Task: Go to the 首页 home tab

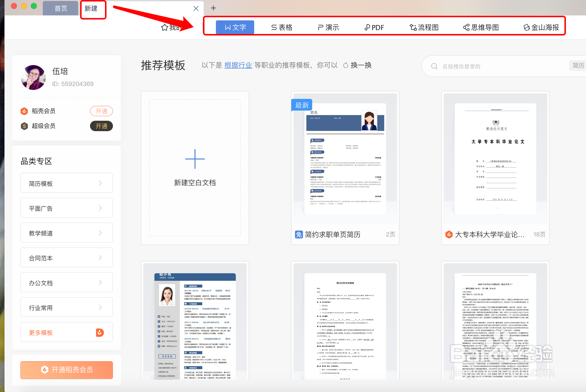Action: (x=61, y=8)
